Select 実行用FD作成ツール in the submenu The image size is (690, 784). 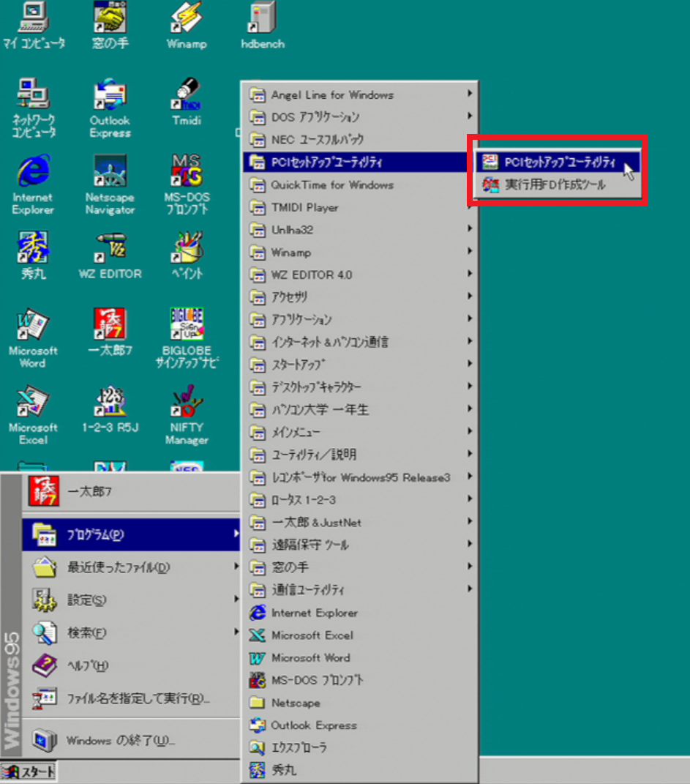[x=558, y=184]
